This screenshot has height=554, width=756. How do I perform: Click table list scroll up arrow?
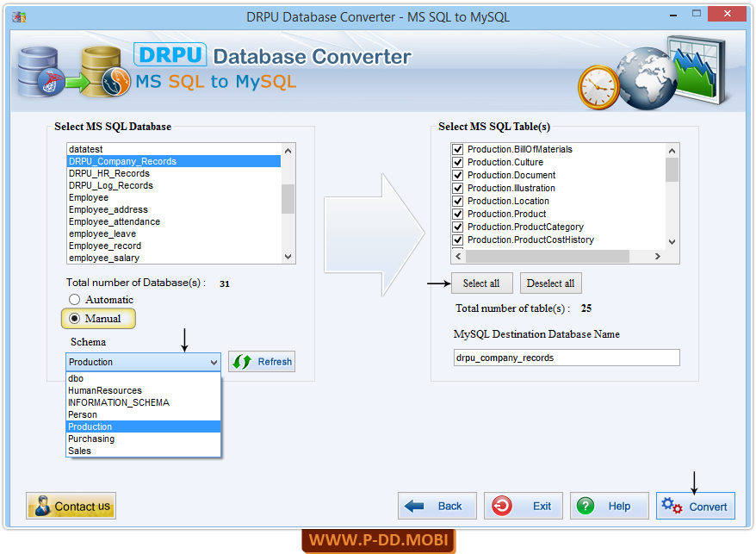click(x=672, y=151)
